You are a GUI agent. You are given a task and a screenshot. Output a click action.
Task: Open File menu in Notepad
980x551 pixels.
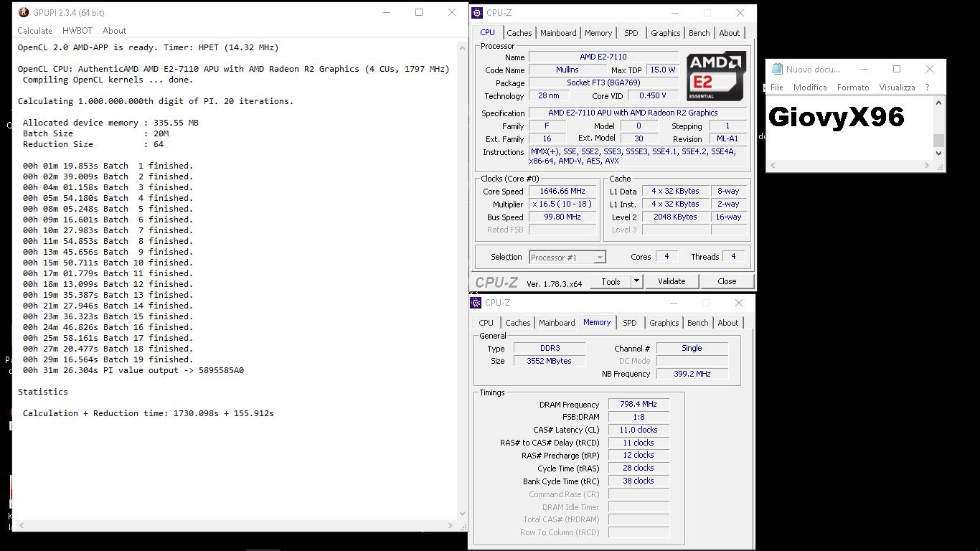click(777, 88)
